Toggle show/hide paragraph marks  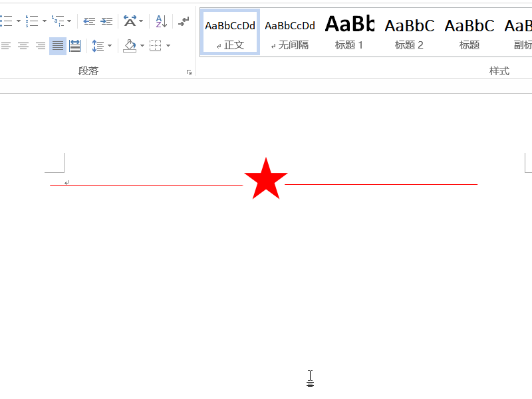click(x=184, y=21)
